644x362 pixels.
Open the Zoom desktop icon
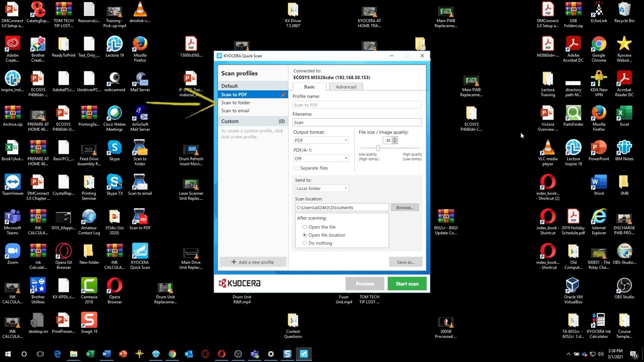[13, 254]
